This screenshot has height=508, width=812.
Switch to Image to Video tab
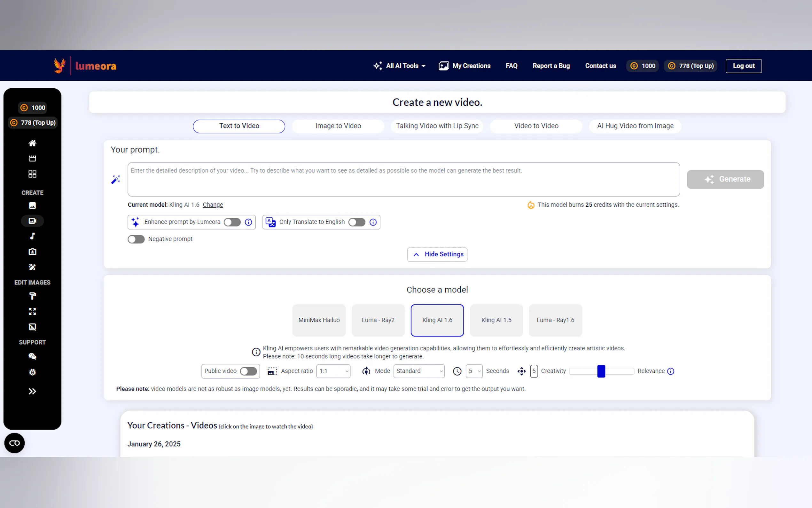coord(338,126)
